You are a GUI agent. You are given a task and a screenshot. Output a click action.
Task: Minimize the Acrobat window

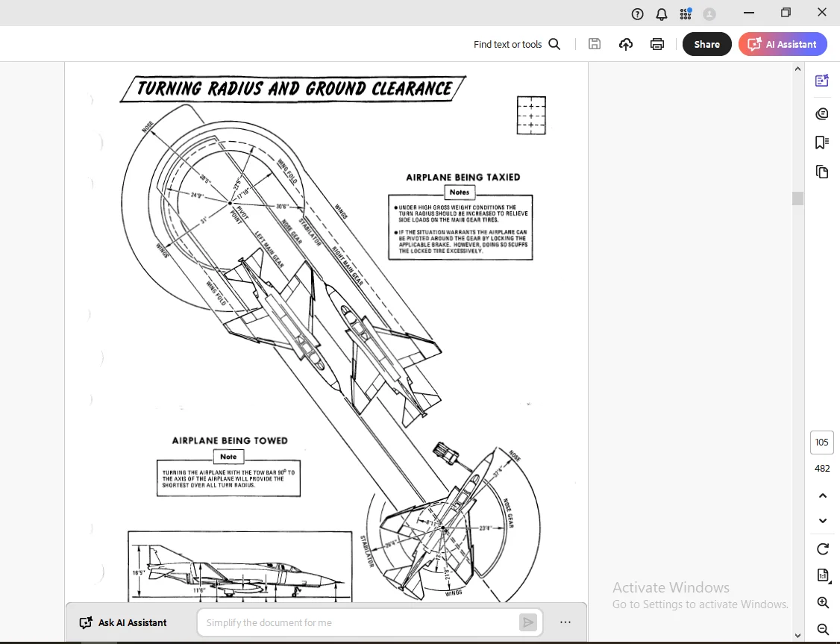click(x=749, y=13)
